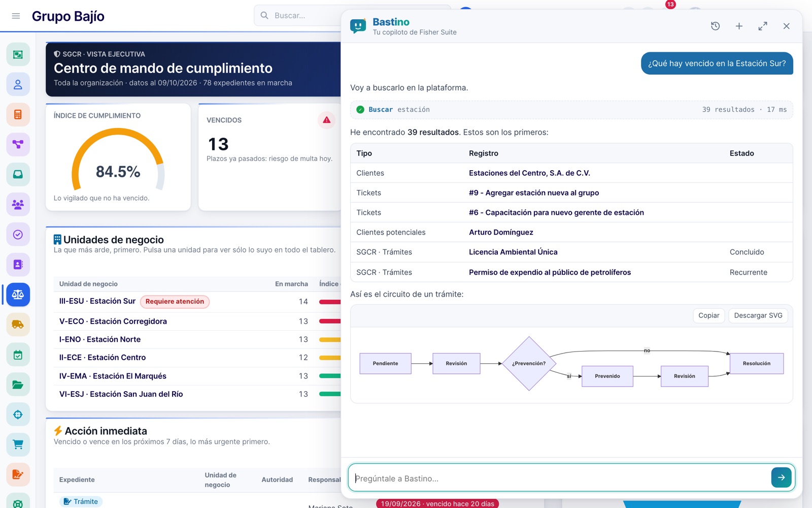Start new Bastino chat with plus icon
The height and width of the screenshot is (508, 812).
tap(739, 26)
